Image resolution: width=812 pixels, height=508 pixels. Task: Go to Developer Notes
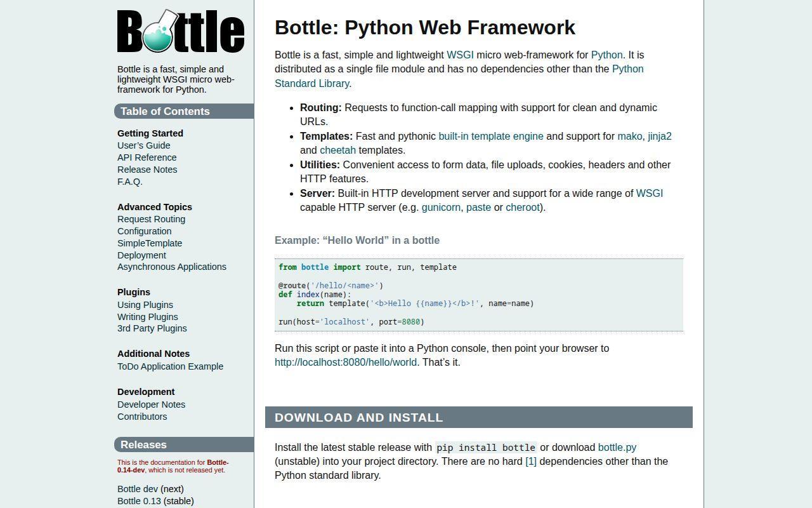[152, 404]
